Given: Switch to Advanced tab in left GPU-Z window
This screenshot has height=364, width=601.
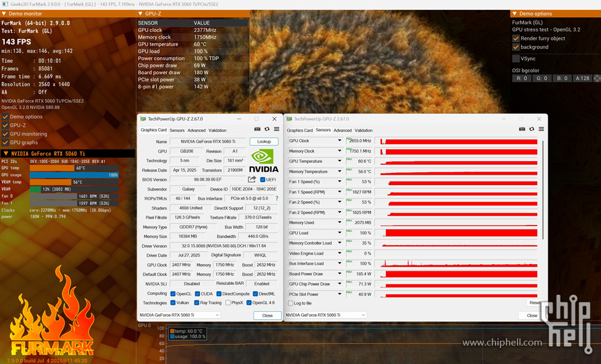Looking at the screenshot, I should tap(197, 131).
